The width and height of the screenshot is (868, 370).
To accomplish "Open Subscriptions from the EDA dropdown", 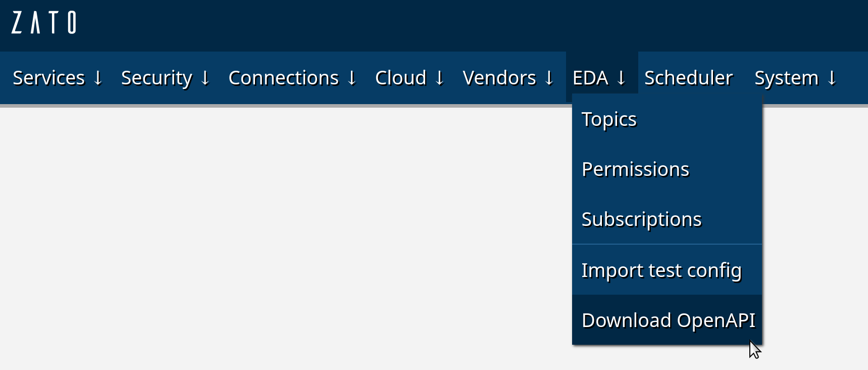I will (641, 219).
